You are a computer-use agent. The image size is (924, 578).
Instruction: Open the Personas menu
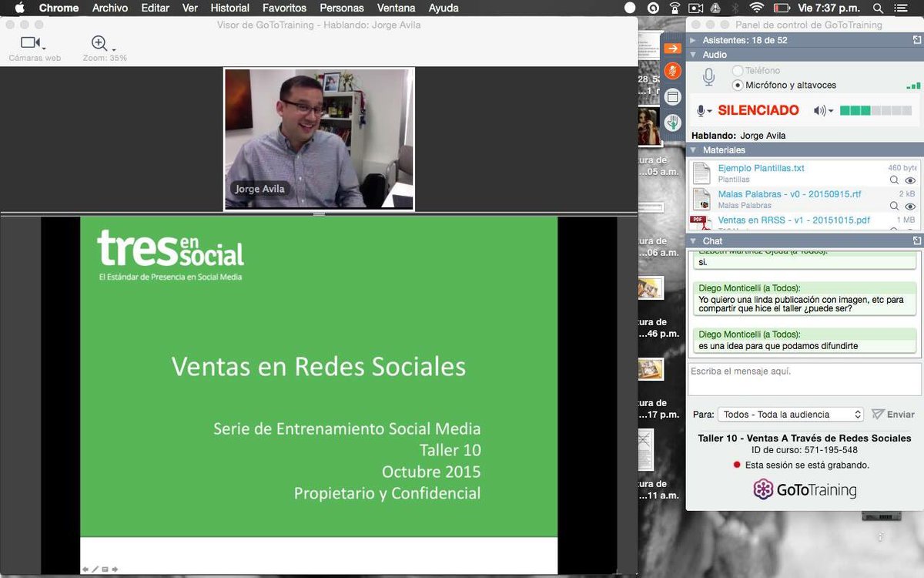(x=342, y=8)
